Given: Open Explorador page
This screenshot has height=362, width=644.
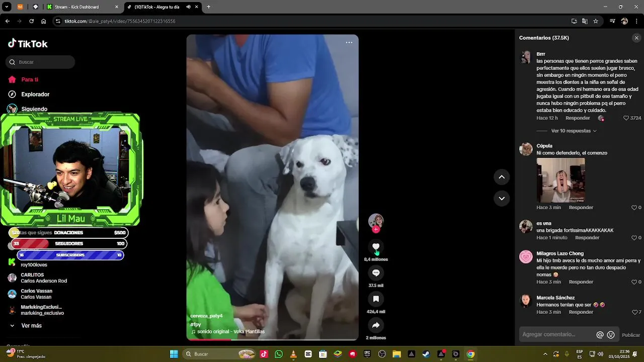Looking at the screenshot, I should coord(29,94).
